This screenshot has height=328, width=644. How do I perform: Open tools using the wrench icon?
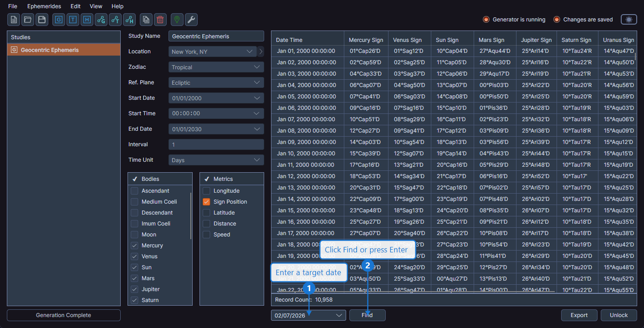pos(191,20)
